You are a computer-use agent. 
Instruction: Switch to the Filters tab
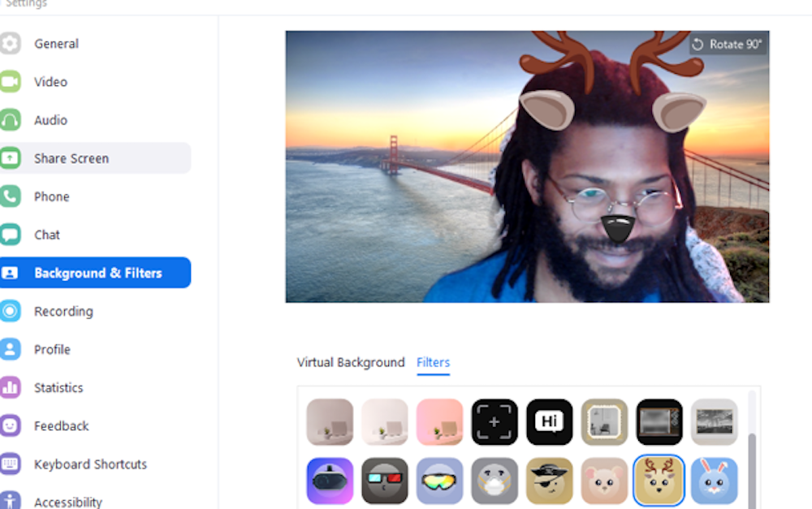434,362
